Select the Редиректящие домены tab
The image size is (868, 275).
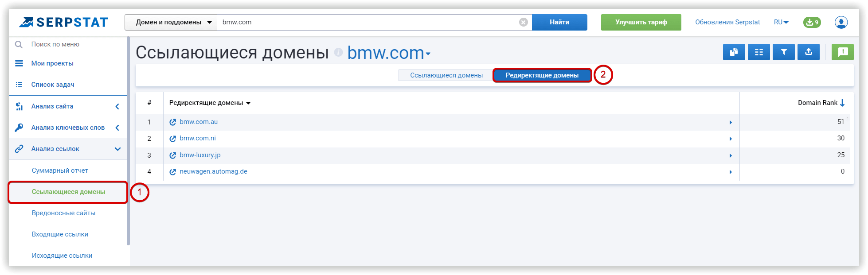pos(542,75)
